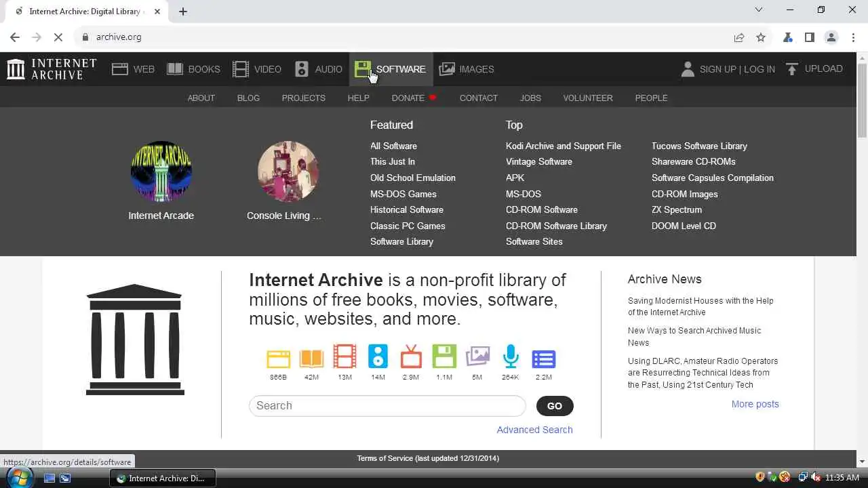
Task: Open the All Software link
Action: (393, 146)
